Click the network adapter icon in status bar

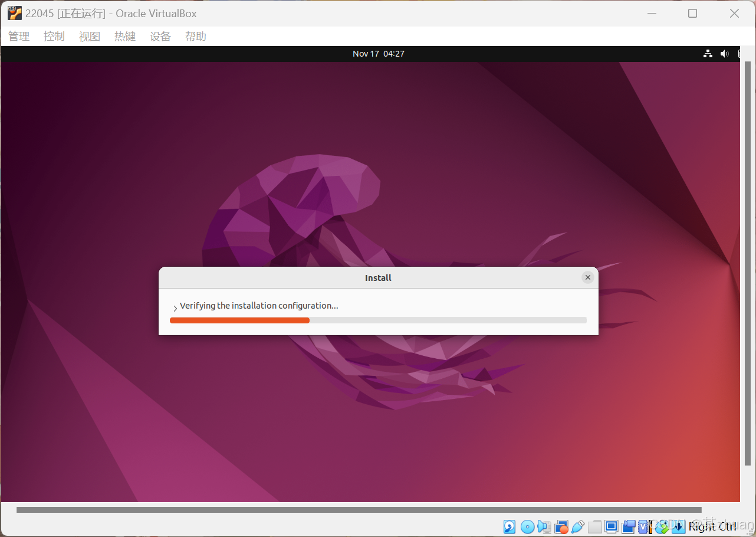pyautogui.click(x=561, y=526)
